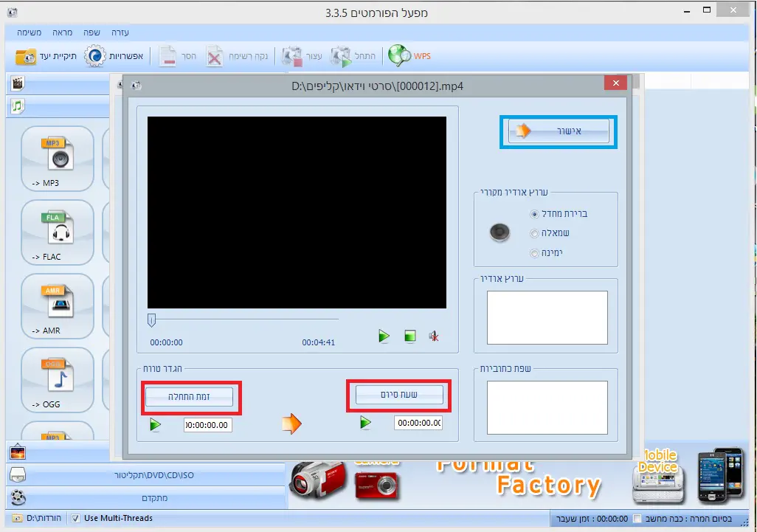
Task: Stop the video preview playback
Action: click(410, 336)
